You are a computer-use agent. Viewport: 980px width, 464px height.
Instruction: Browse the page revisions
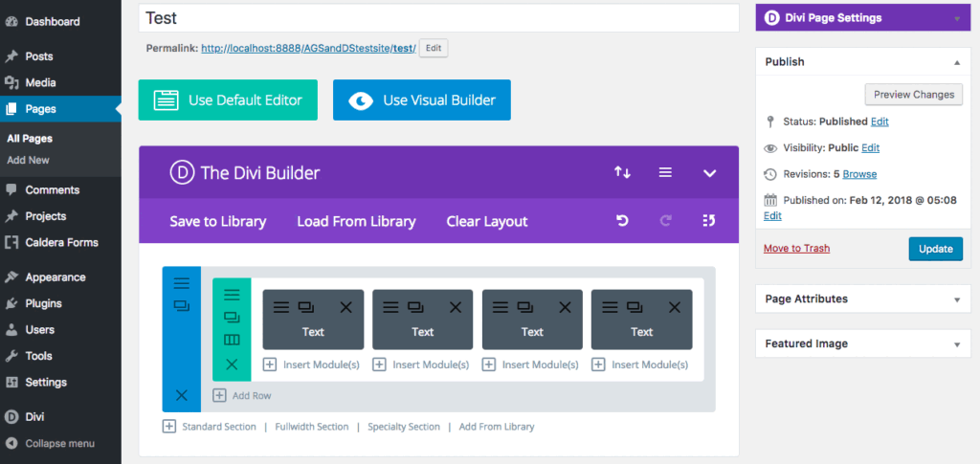pyautogui.click(x=859, y=174)
